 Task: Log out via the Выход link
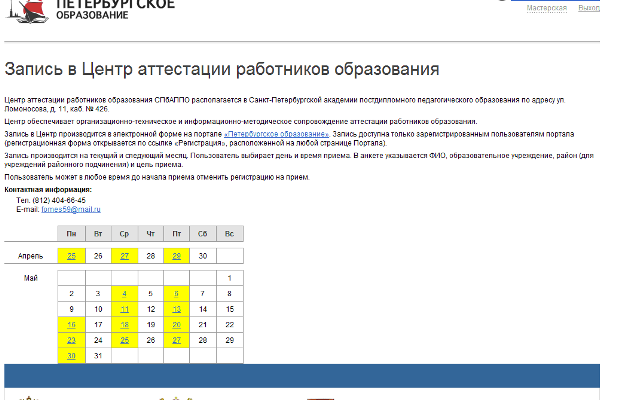(589, 8)
